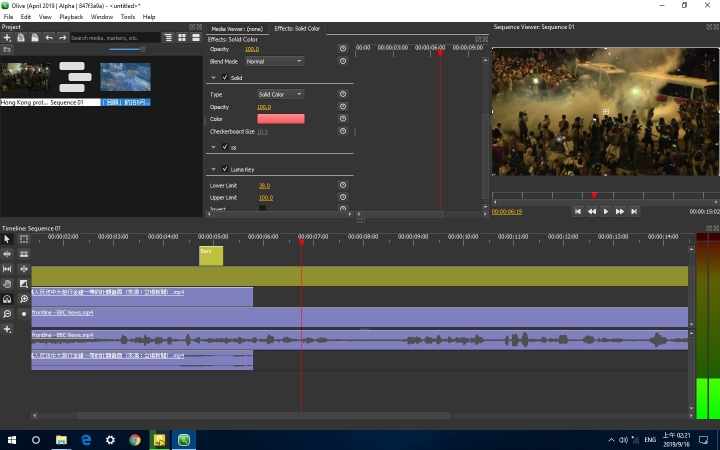
Task: Click the 00:00:06:19 timecode in viewer
Action: coord(506,212)
